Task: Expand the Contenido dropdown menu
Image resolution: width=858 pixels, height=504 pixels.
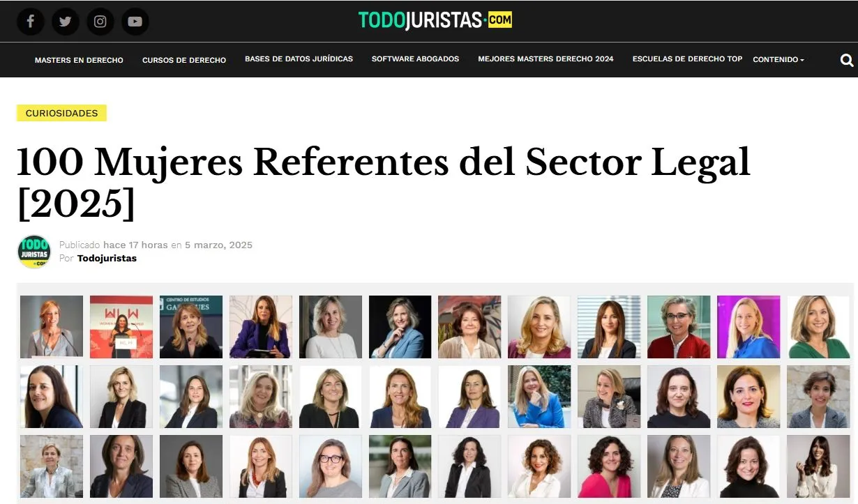Action: pos(778,60)
